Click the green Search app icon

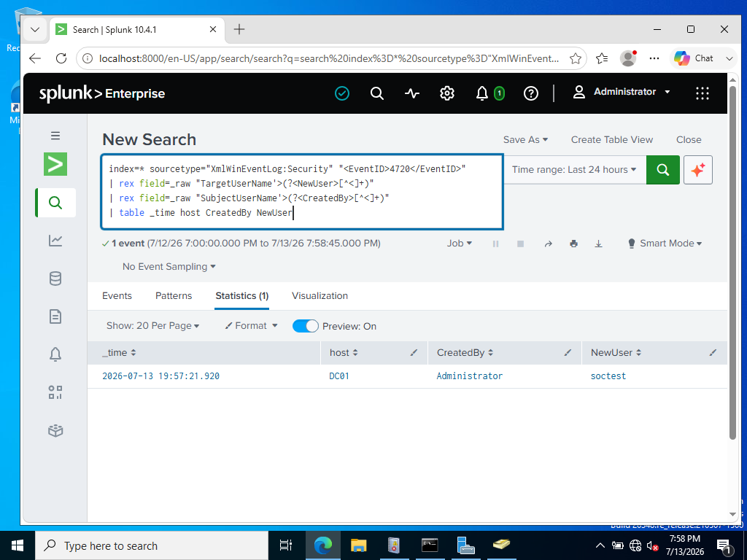[55, 164]
